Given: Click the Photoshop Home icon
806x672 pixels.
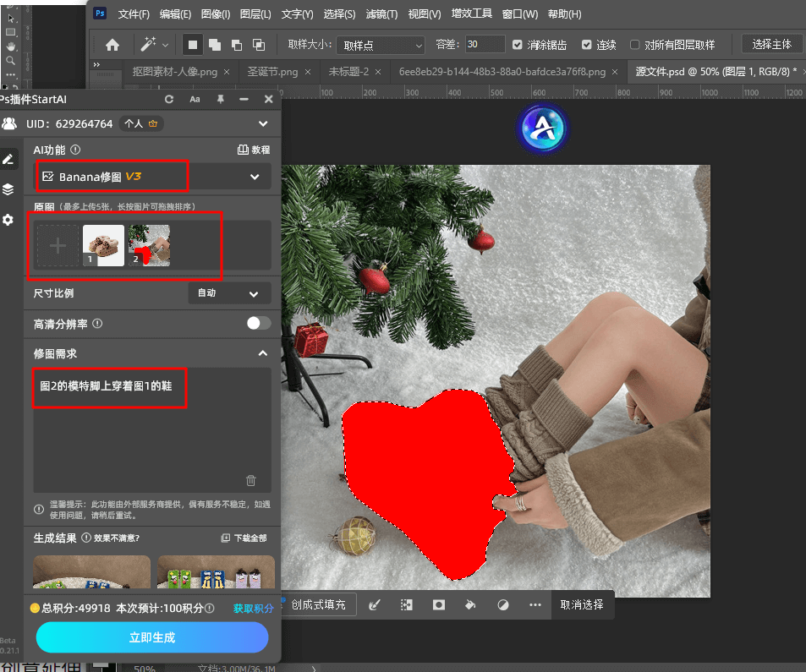Looking at the screenshot, I should [x=112, y=45].
